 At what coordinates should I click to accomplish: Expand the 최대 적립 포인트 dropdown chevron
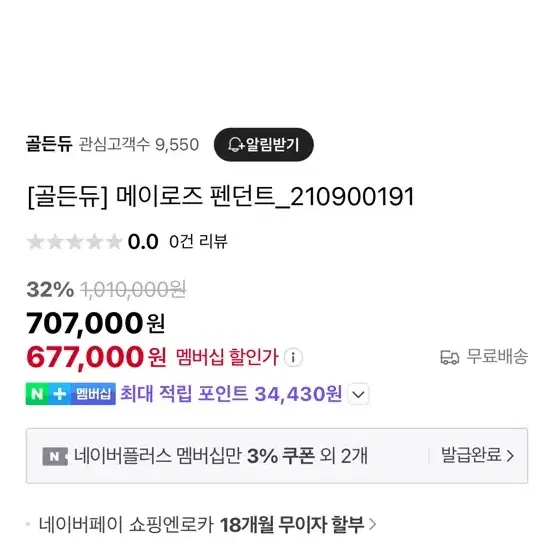pos(359,394)
